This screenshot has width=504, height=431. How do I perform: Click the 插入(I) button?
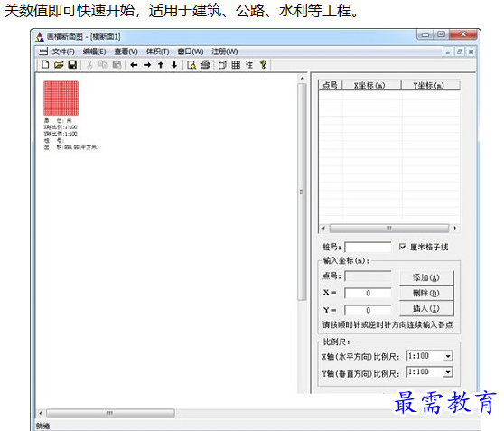(426, 308)
